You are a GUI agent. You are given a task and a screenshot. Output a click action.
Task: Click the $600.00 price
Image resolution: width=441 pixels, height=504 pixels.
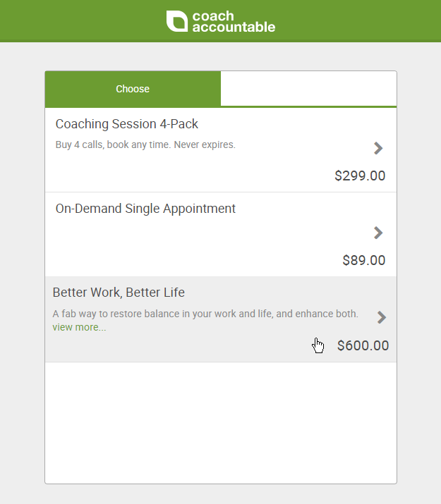tap(363, 346)
